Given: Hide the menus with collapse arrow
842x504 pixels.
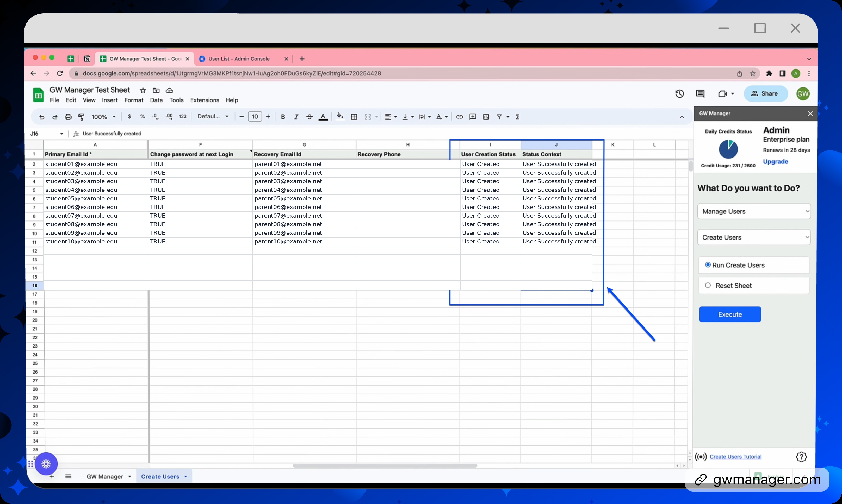Looking at the screenshot, I should pos(682,117).
